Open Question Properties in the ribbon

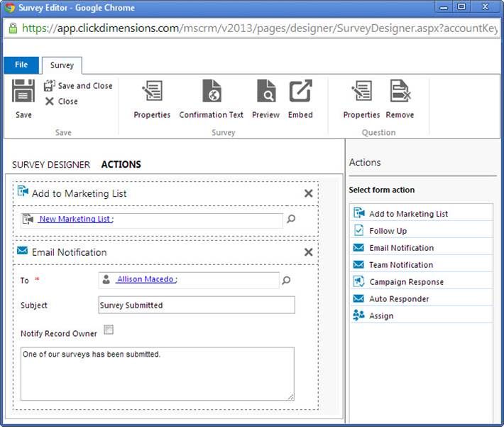[361, 99]
